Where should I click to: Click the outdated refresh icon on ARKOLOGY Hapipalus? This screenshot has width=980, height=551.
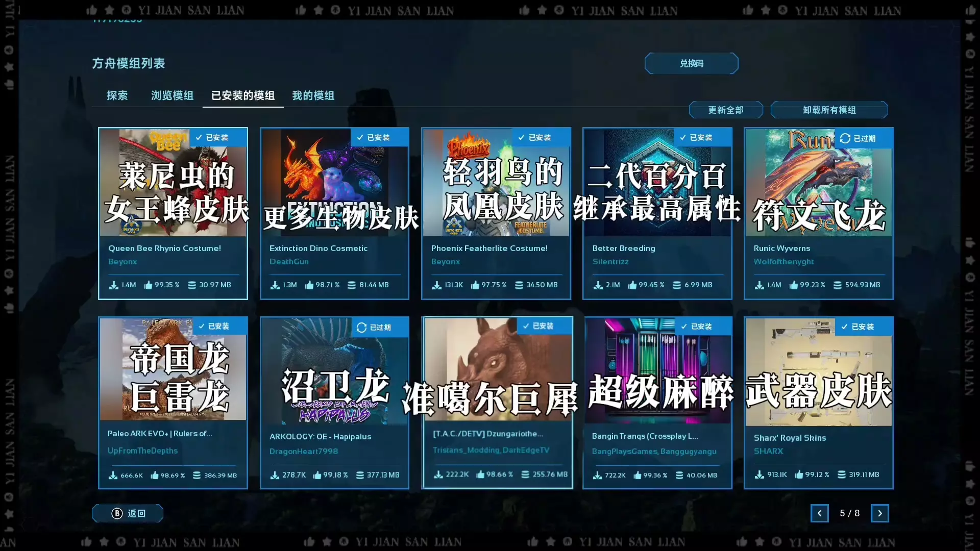click(361, 328)
